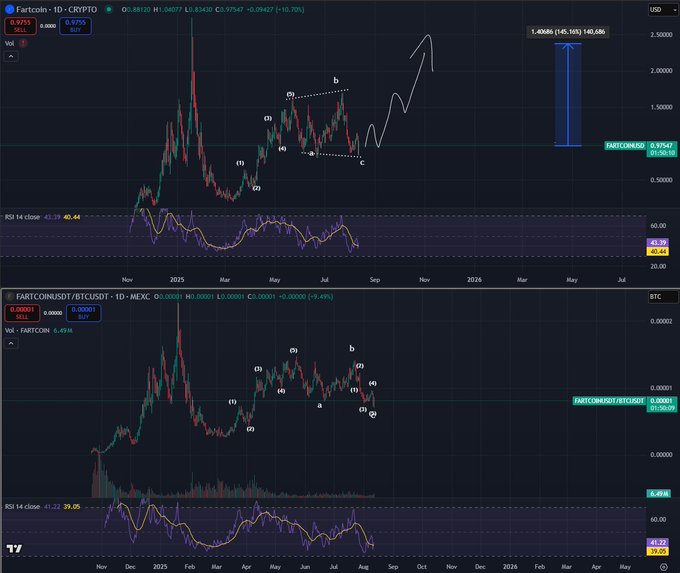Click the 6.49M volume tag on scale
680x573 pixels.
(659, 494)
